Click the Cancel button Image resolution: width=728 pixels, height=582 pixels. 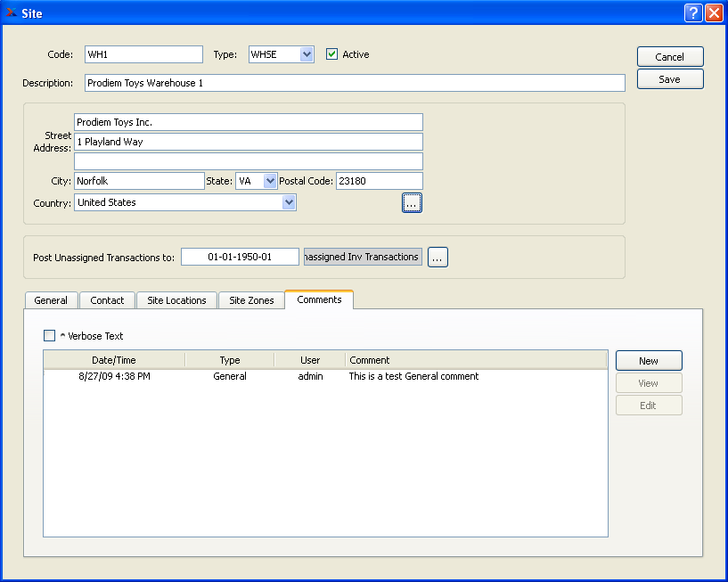(x=669, y=57)
